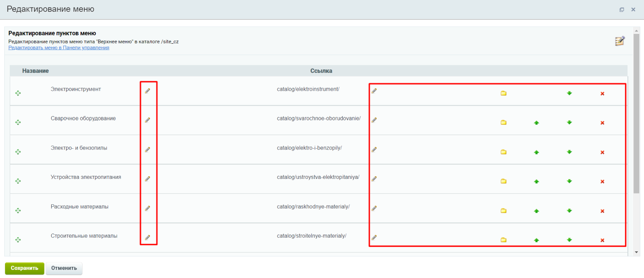Move Сварочное оборудование up with green arrow

(x=536, y=123)
